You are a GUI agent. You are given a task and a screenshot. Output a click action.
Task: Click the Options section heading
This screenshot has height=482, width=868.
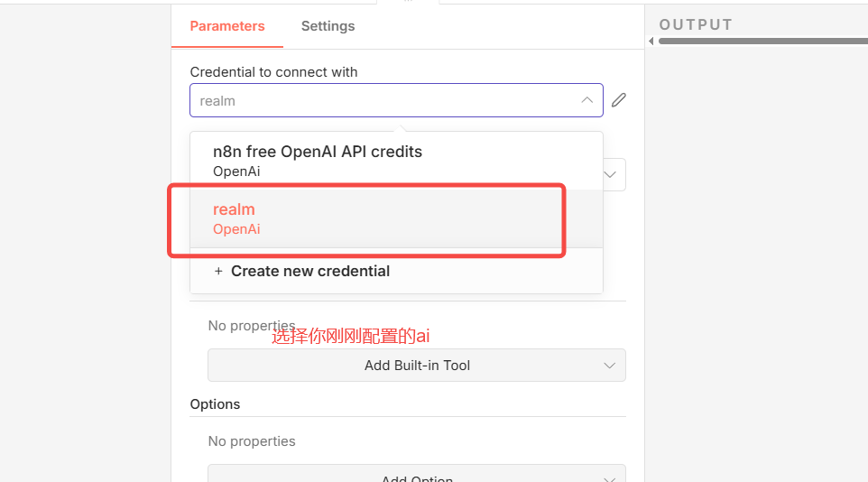tap(215, 404)
